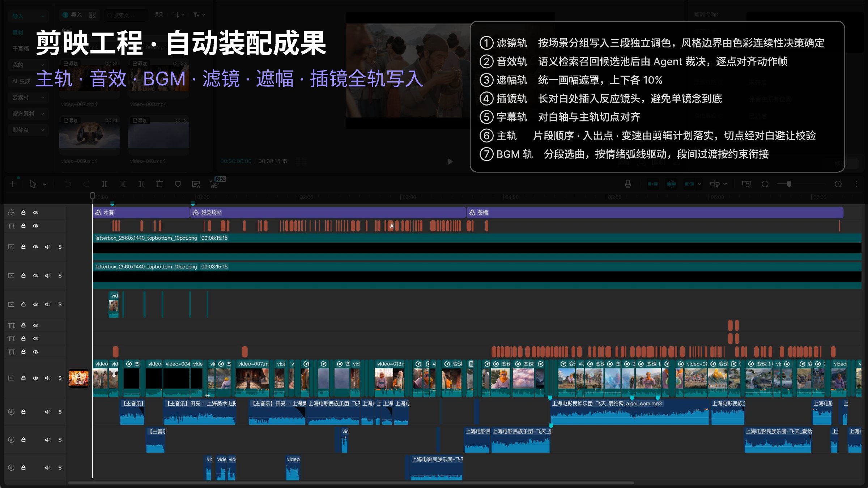The image size is (868, 488).
Task: Open the preview axis dropdown arrow
Action: click(x=724, y=184)
